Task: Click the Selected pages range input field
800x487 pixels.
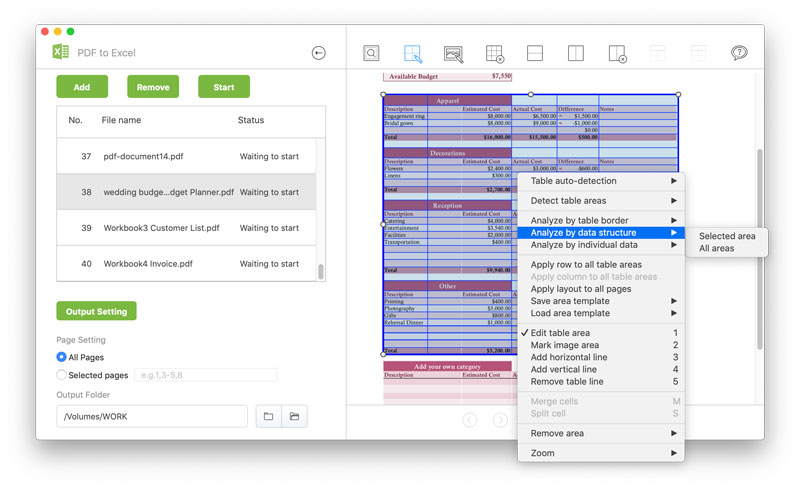Action: click(206, 375)
